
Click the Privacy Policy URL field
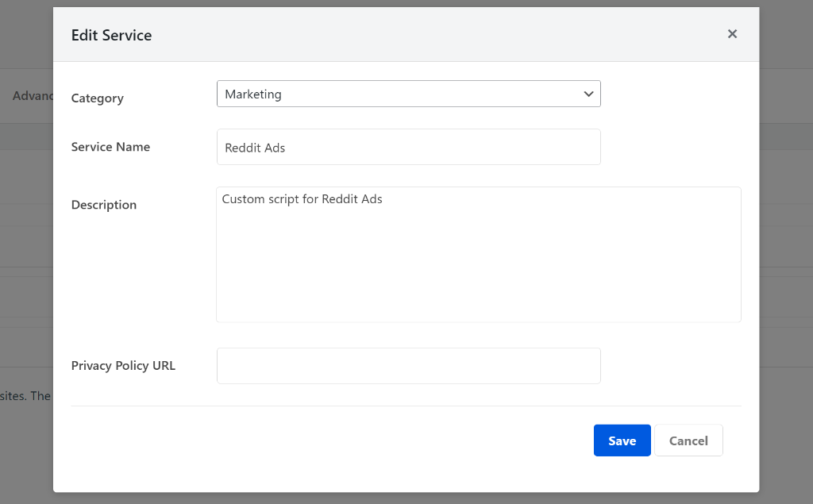[409, 366]
